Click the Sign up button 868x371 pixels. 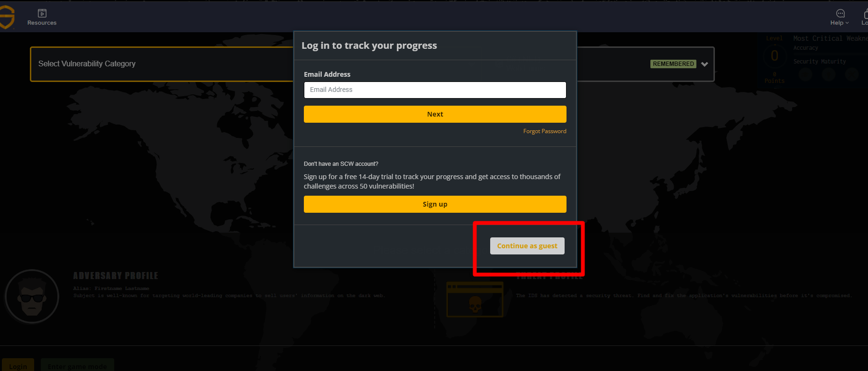[x=435, y=204]
